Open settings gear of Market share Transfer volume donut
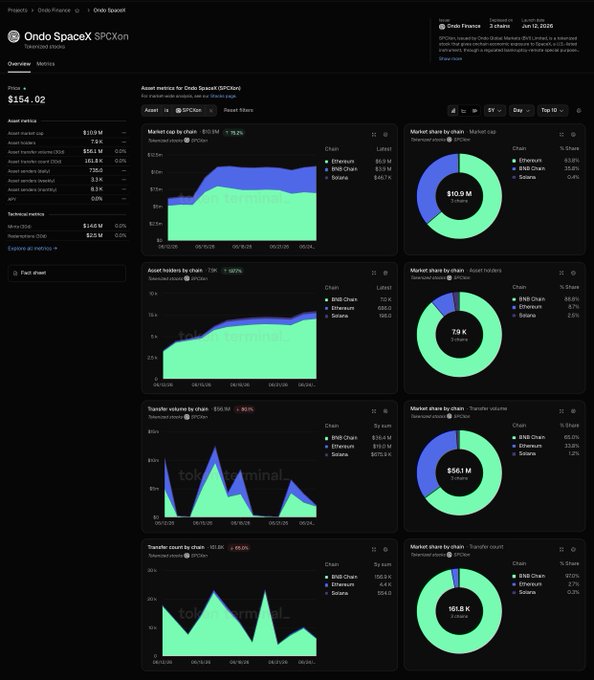The height and width of the screenshot is (680, 594). [573, 411]
